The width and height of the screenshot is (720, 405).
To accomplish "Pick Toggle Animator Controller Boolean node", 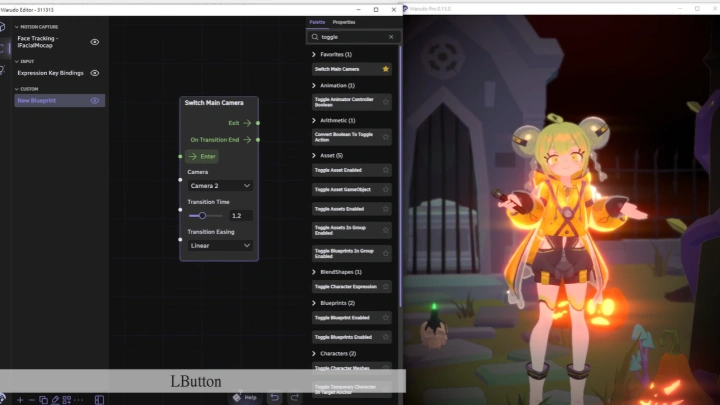I will click(x=351, y=102).
